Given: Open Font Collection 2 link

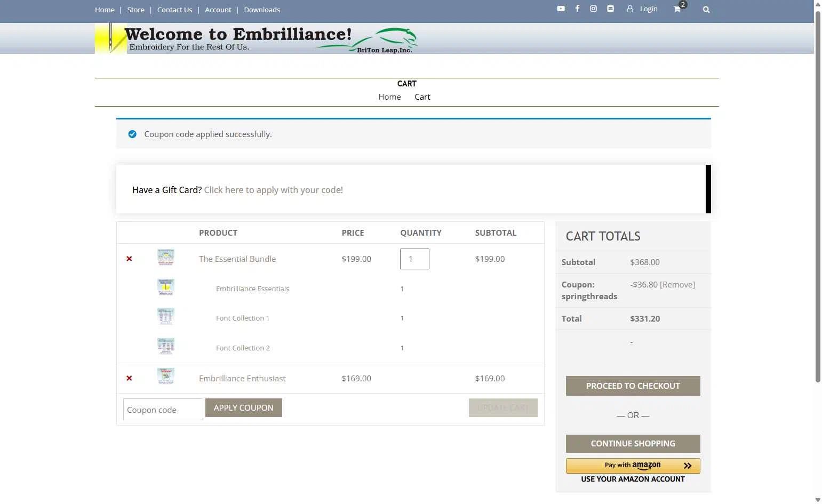Looking at the screenshot, I should click(x=243, y=348).
